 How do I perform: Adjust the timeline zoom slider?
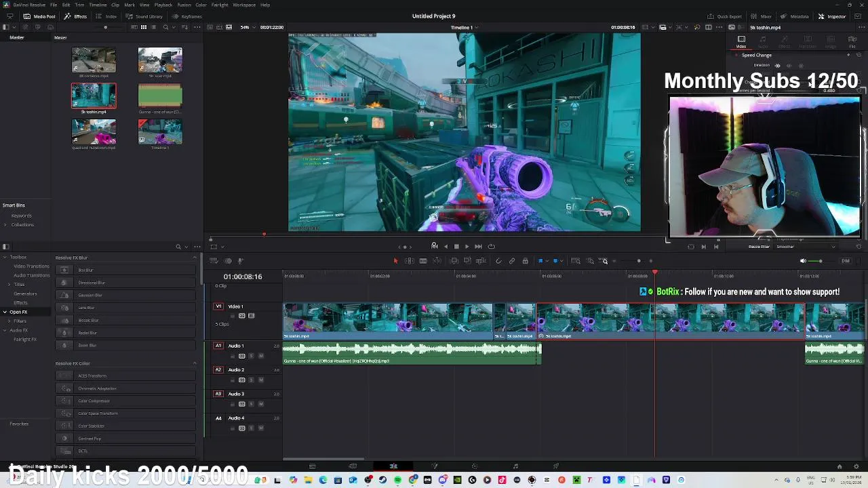point(639,261)
